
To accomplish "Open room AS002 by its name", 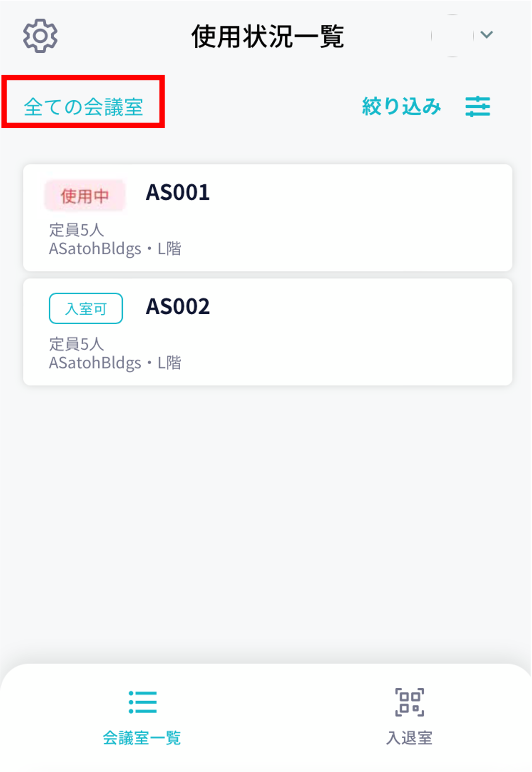I will [178, 307].
